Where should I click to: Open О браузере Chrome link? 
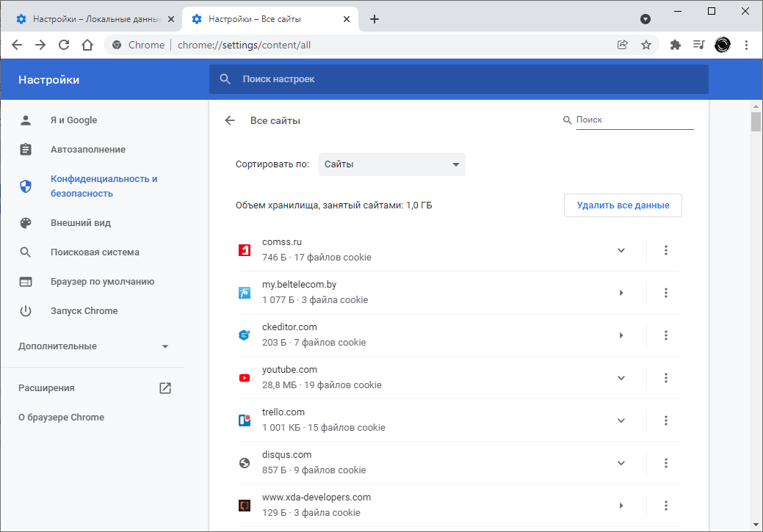click(61, 418)
